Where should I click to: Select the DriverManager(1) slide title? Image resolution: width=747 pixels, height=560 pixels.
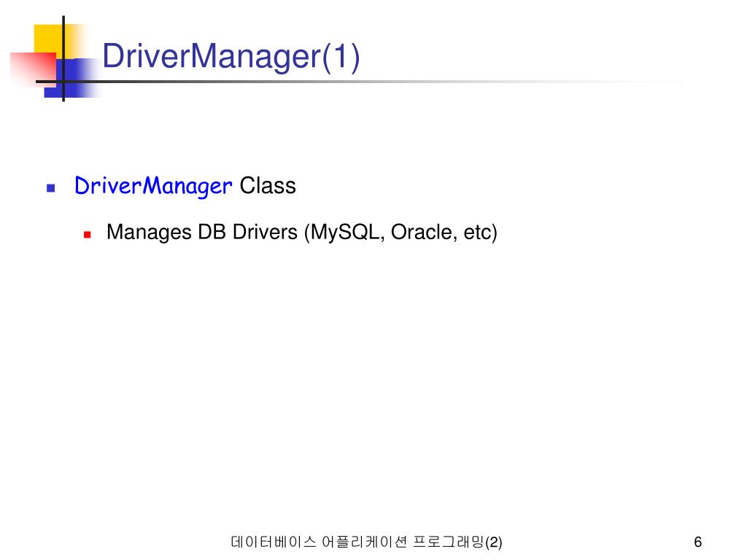click(231, 57)
